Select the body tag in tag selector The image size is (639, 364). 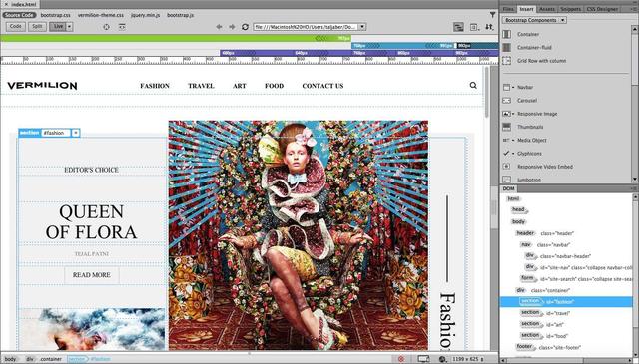11,359
